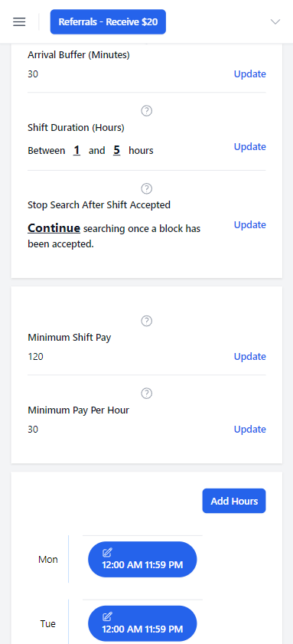Open the hamburger navigation menu
Screen dimensions: 293x644
click(x=19, y=21)
